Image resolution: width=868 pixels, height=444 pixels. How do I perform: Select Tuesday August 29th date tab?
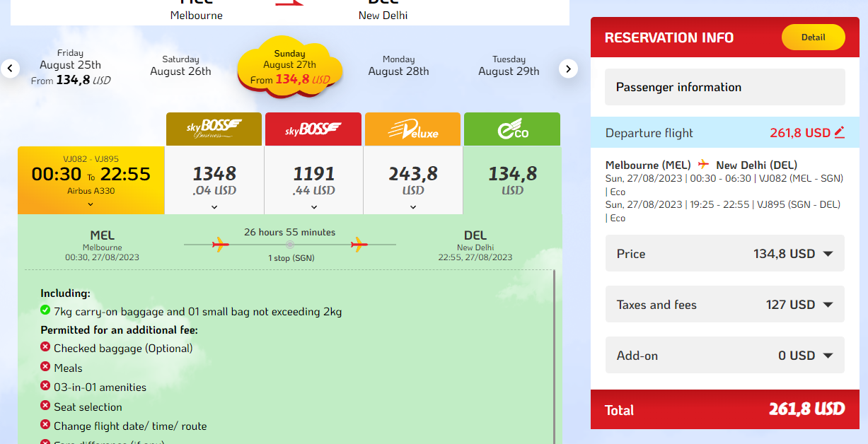point(509,66)
